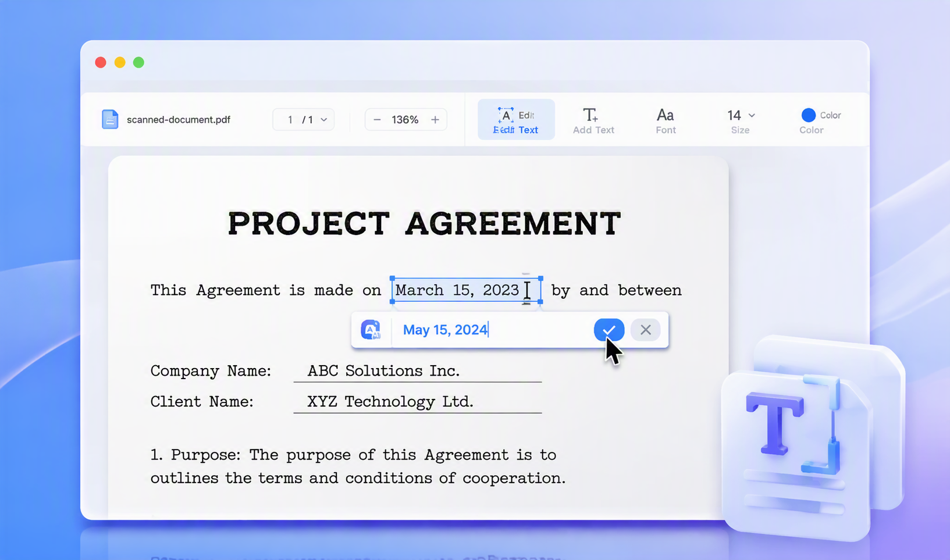Click the '1. Purpose:' paragraph's first line
Viewport: 950px width, 560px height.
tap(353, 455)
